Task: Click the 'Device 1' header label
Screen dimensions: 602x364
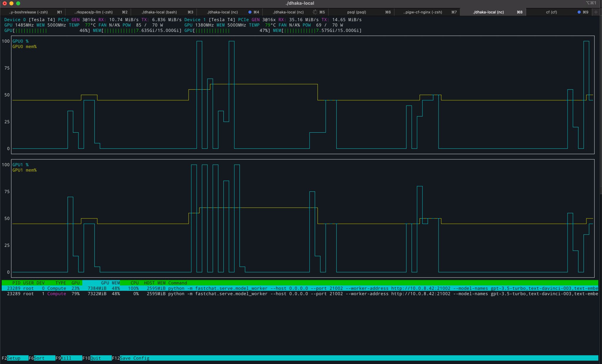Action: pos(195,20)
